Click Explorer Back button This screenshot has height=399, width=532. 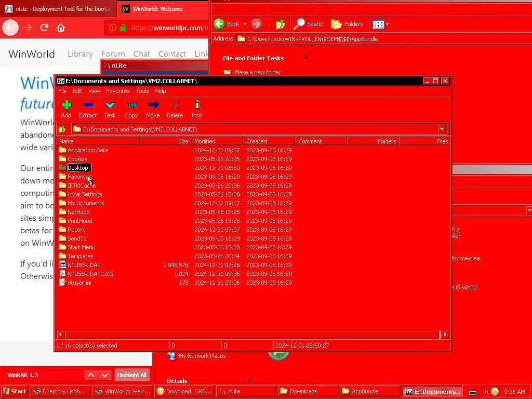227,24
